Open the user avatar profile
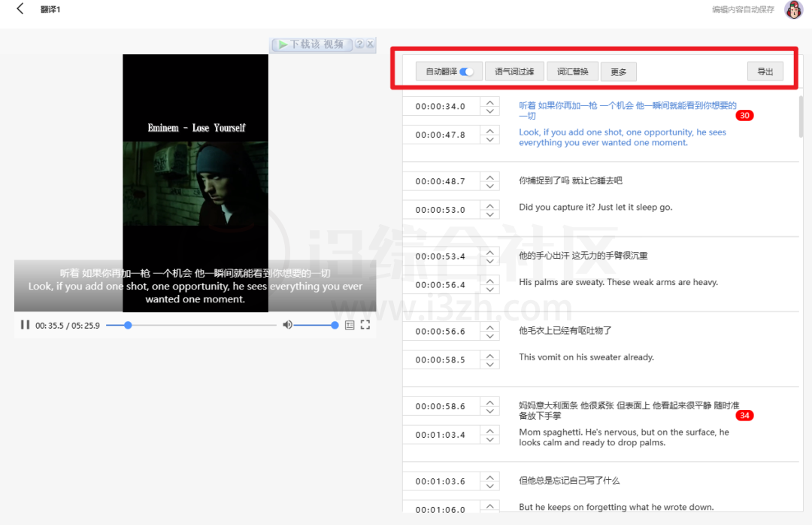Screen dimensions: 812x525 (x=793, y=9)
